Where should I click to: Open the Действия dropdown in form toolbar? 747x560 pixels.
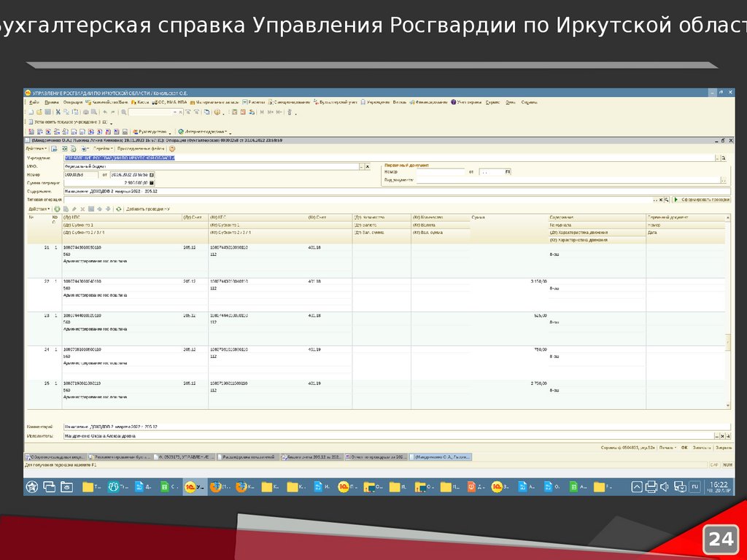[36, 148]
